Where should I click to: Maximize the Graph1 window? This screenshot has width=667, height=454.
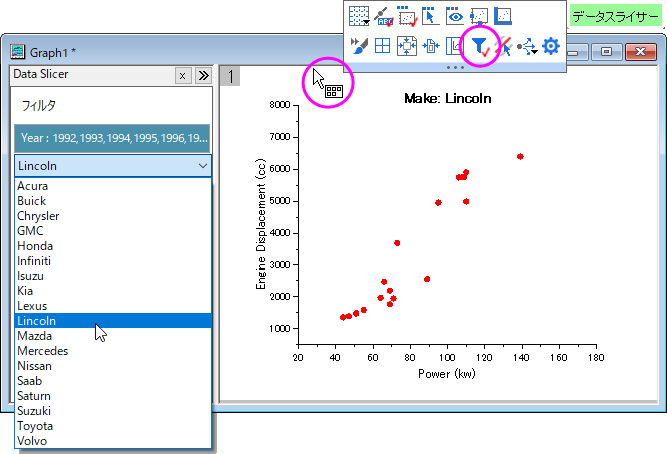click(606, 52)
